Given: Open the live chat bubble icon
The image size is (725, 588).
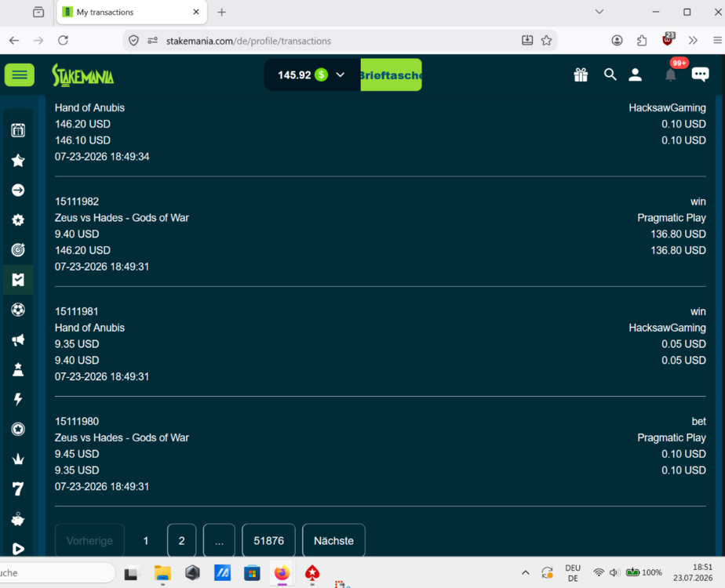Looking at the screenshot, I should (x=700, y=74).
